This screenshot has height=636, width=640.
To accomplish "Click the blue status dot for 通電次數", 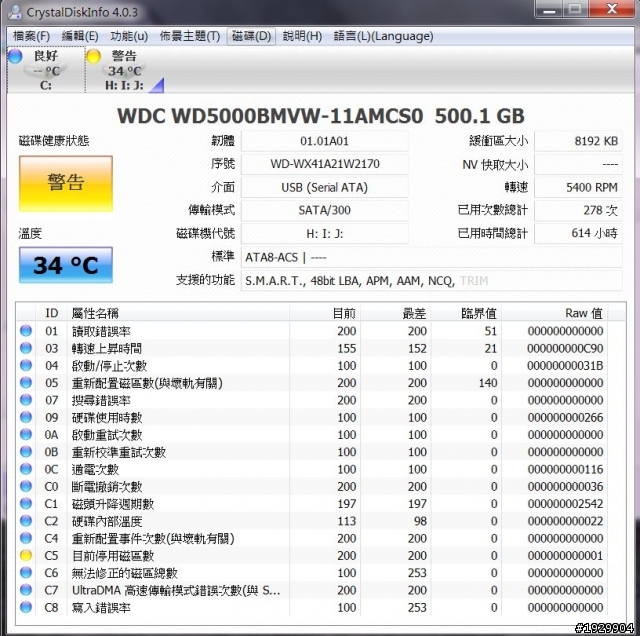I will tap(26, 469).
